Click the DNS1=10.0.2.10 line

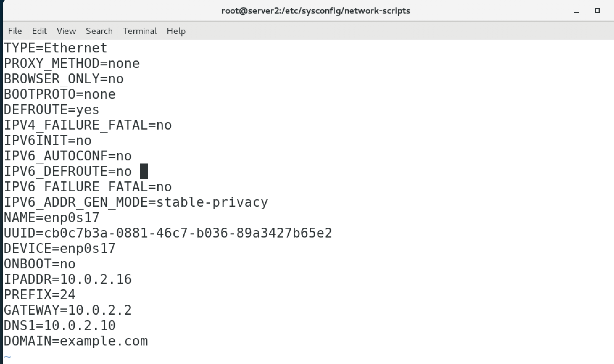click(x=60, y=326)
